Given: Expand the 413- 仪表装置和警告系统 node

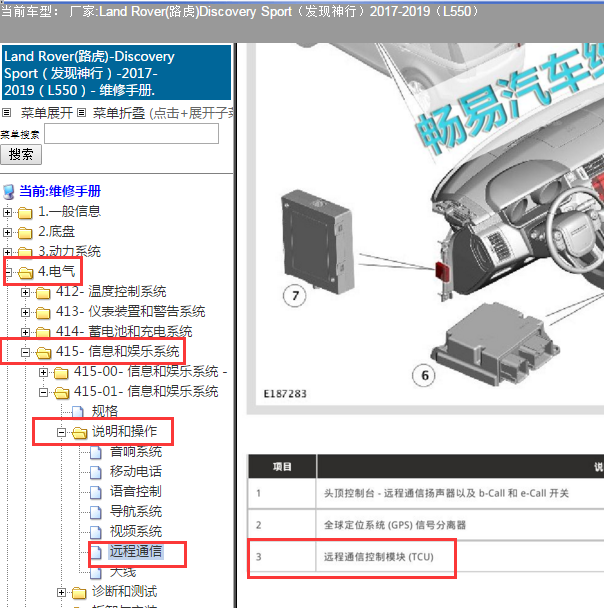Looking at the screenshot, I should pos(25,312).
